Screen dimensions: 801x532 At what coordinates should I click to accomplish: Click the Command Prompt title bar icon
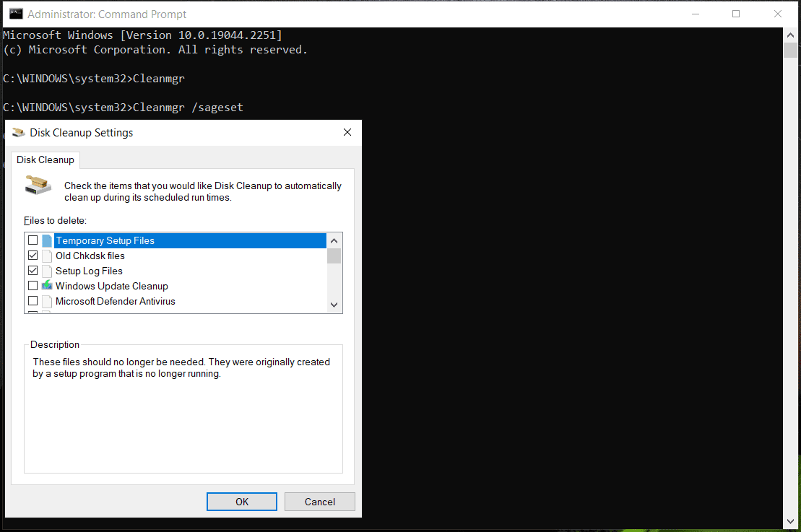(x=17, y=14)
